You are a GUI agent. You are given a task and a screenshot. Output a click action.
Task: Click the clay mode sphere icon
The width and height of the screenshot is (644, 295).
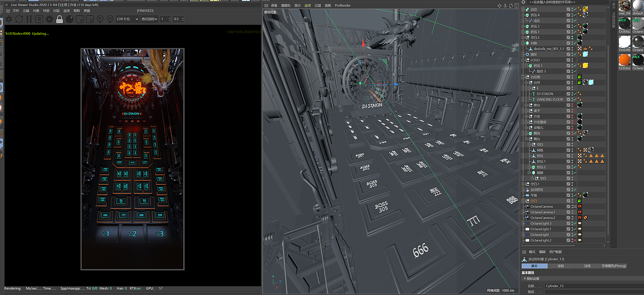[x=70, y=19]
